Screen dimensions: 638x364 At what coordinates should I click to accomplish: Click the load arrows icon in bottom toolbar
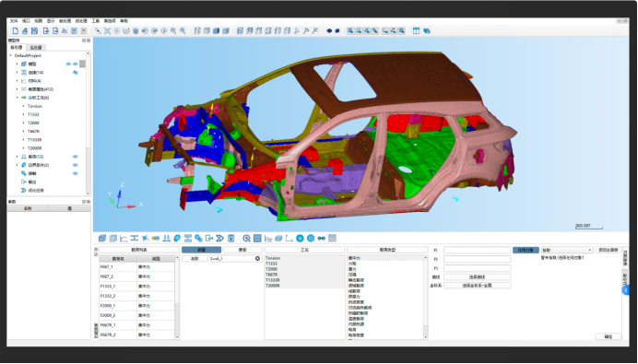click(x=167, y=238)
